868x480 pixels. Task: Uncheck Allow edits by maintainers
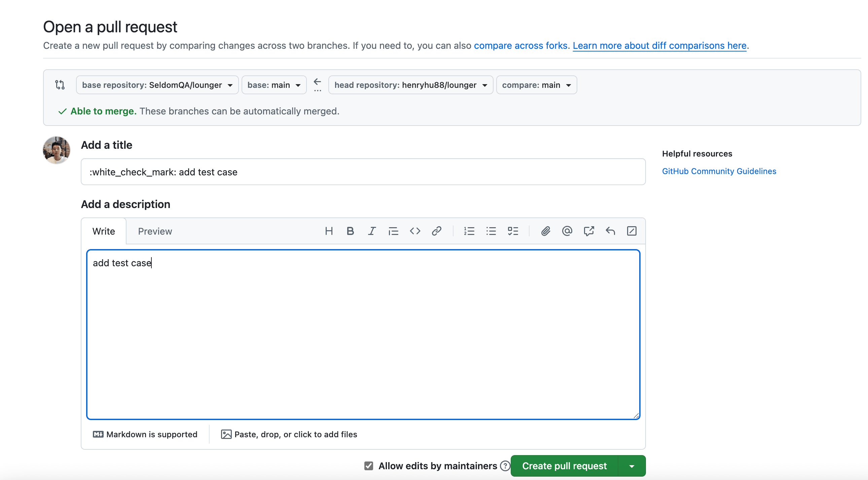click(369, 466)
